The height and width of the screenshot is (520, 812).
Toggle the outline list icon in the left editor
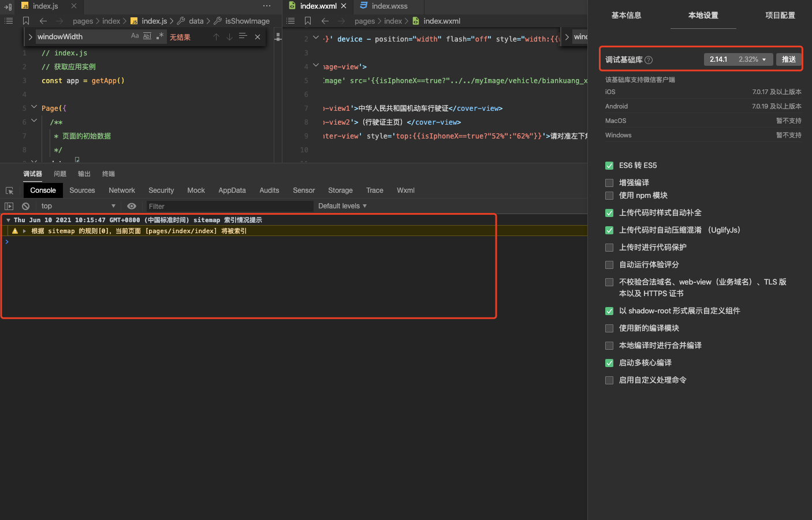(x=9, y=21)
